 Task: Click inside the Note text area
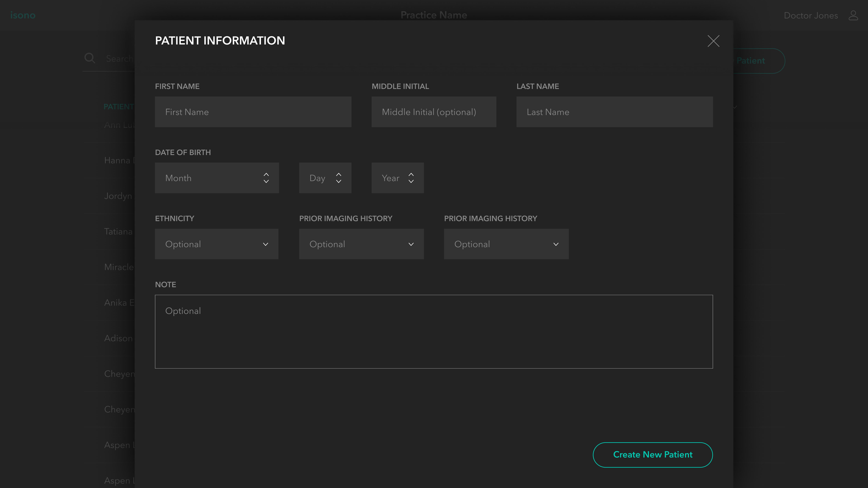click(x=434, y=332)
